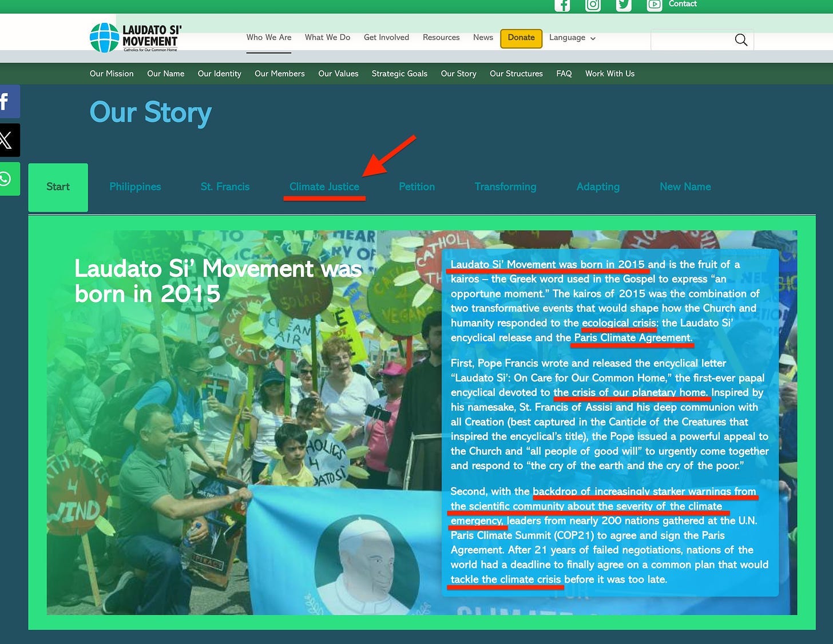
Task: Open the YouTube icon in top bar
Action: coord(654,5)
